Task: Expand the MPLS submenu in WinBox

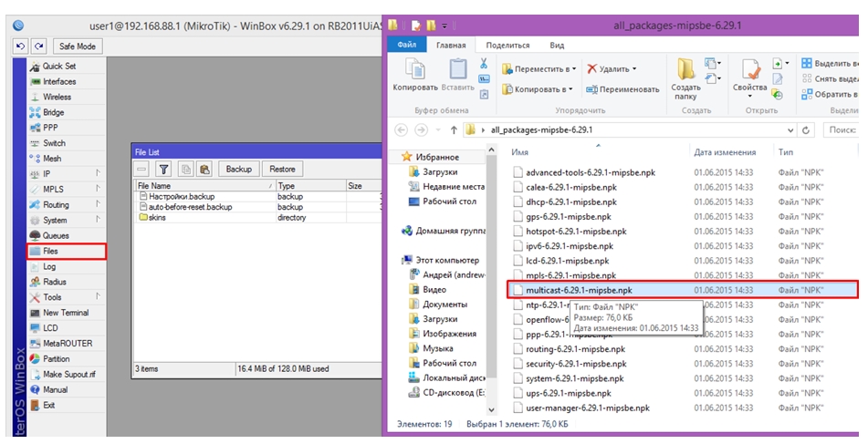Action: point(67,189)
